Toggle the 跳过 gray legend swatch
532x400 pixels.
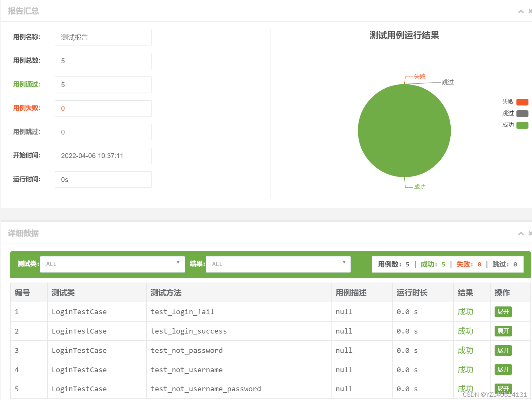[522, 114]
